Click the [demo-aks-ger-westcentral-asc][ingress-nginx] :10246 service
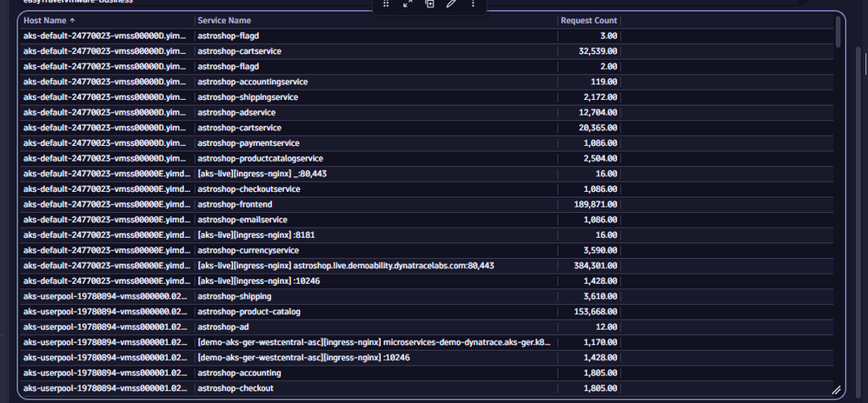868x403 pixels. (x=304, y=358)
